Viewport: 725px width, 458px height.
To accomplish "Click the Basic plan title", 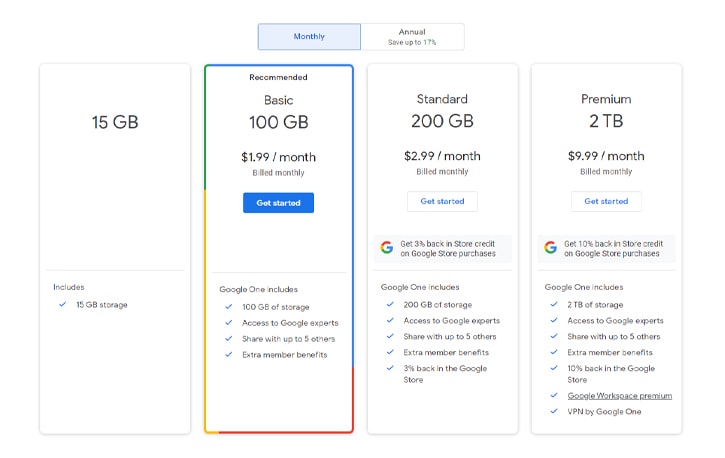I will (278, 100).
